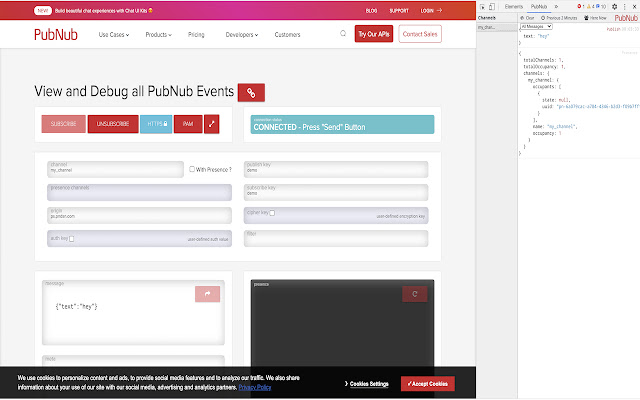
Task: Click the PubNub logo in the DevTools panel
Action: tap(626, 18)
